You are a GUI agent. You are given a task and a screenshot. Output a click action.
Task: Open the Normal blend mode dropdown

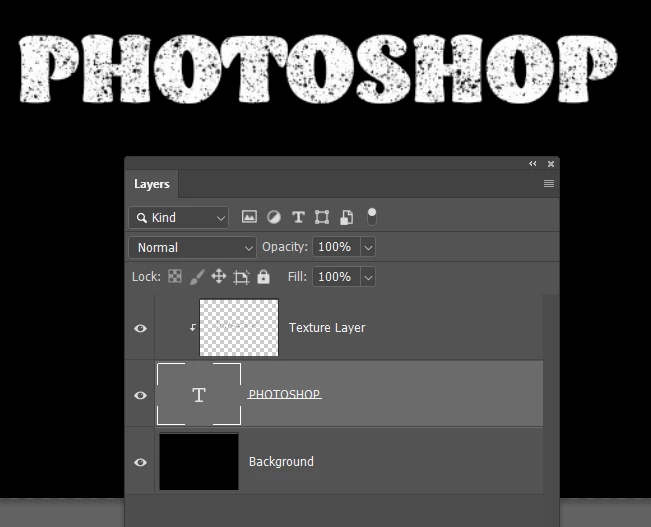pos(192,248)
